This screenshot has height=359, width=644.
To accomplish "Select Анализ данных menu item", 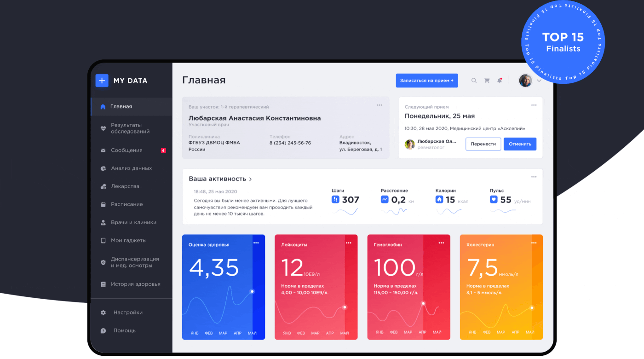I will pyautogui.click(x=132, y=168).
